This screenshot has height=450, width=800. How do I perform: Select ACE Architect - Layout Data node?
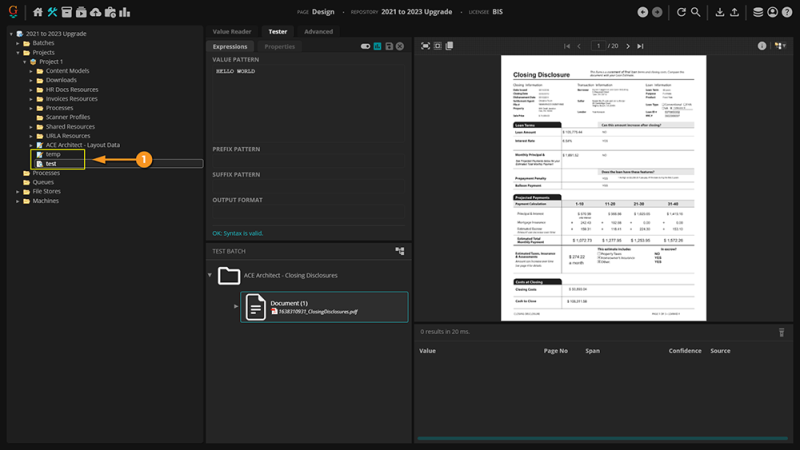[83, 145]
